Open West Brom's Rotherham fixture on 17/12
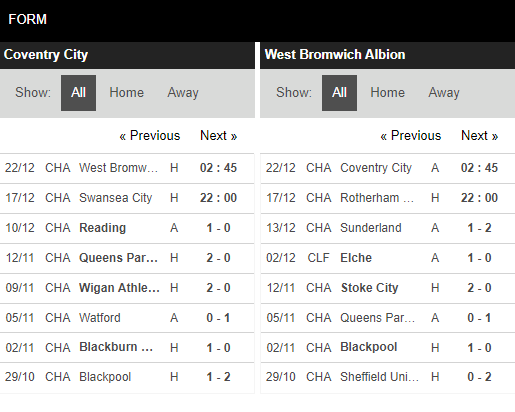This screenshot has width=515, height=412. [x=388, y=198]
